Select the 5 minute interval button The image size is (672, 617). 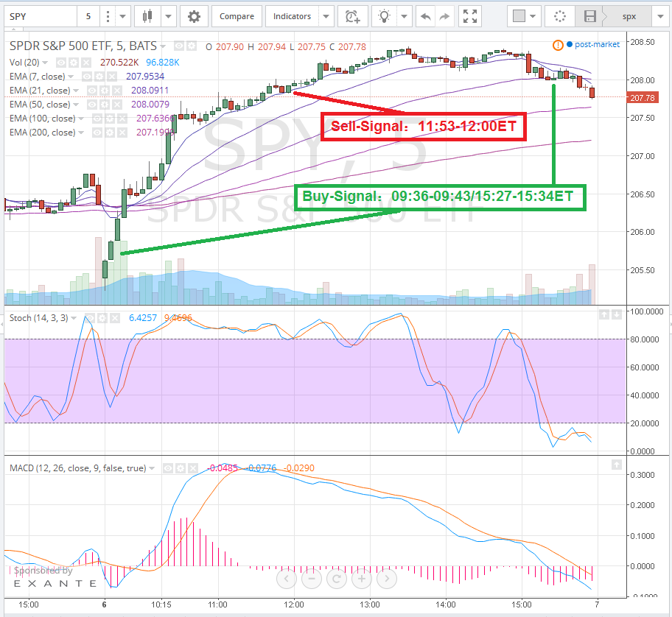[88, 16]
